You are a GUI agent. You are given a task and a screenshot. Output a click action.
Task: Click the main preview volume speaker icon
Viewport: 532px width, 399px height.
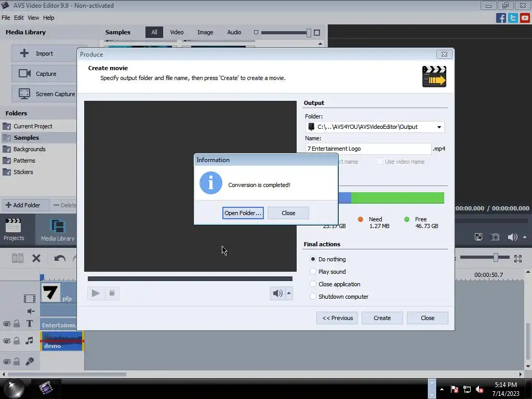click(512, 237)
